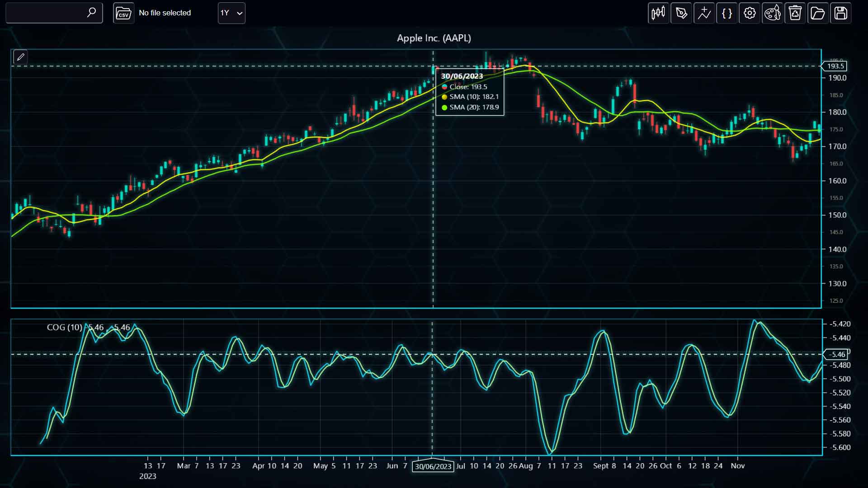Screen dimensions: 868x488
Task: Click the 30/06/2023 date axis marker
Action: pyautogui.click(x=433, y=466)
